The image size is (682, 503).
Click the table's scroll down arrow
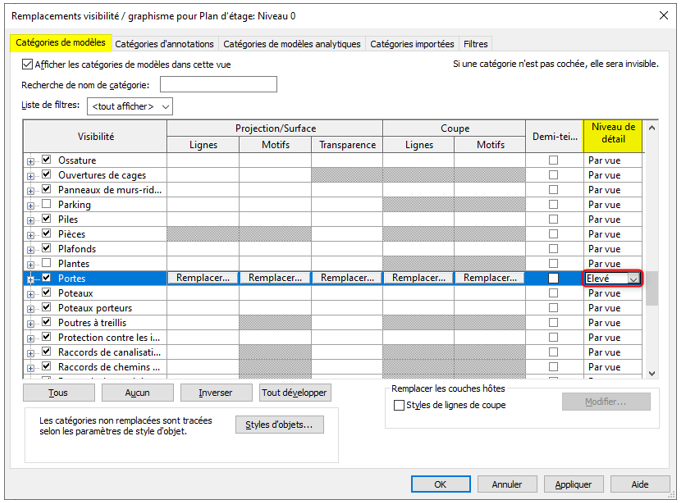653,372
